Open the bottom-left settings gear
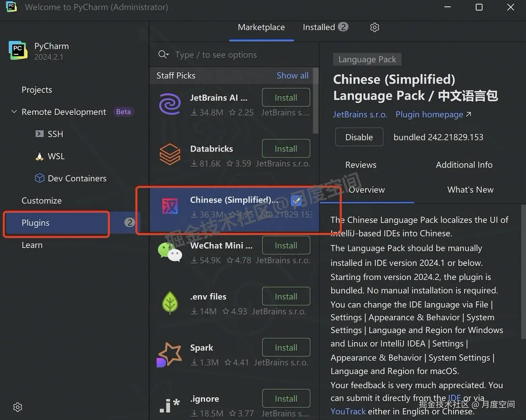The image size is (526, 420). pos(18,407)
